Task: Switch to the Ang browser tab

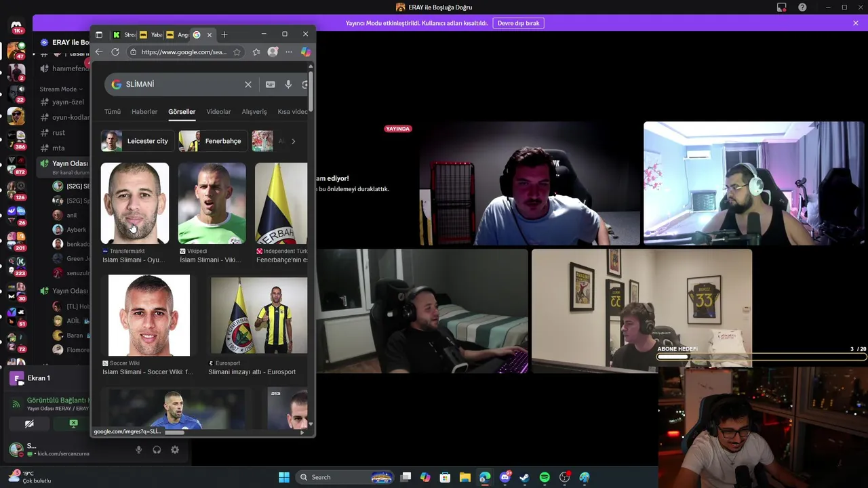Action: pos(178,35)
